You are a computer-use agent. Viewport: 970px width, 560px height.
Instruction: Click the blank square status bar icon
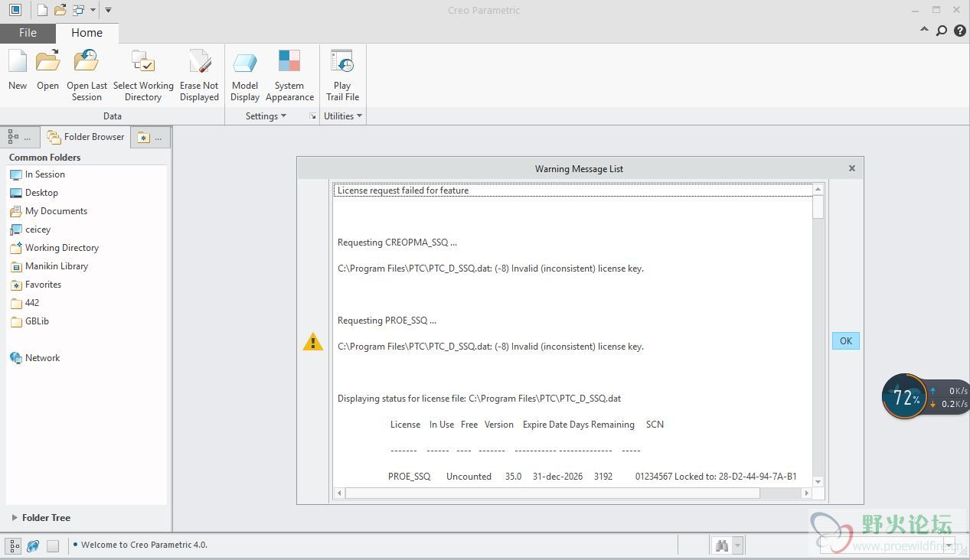pyautogui.click(x=53, y=545)
